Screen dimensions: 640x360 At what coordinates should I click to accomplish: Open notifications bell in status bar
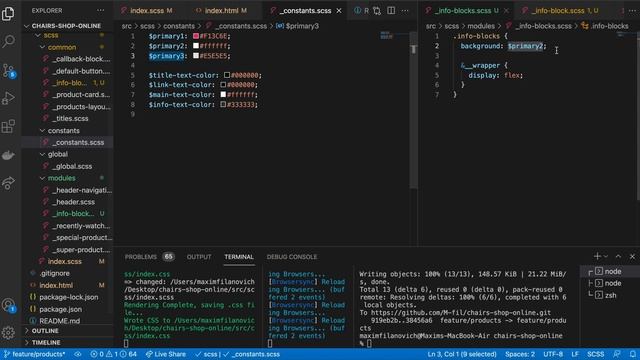[632, 354]
